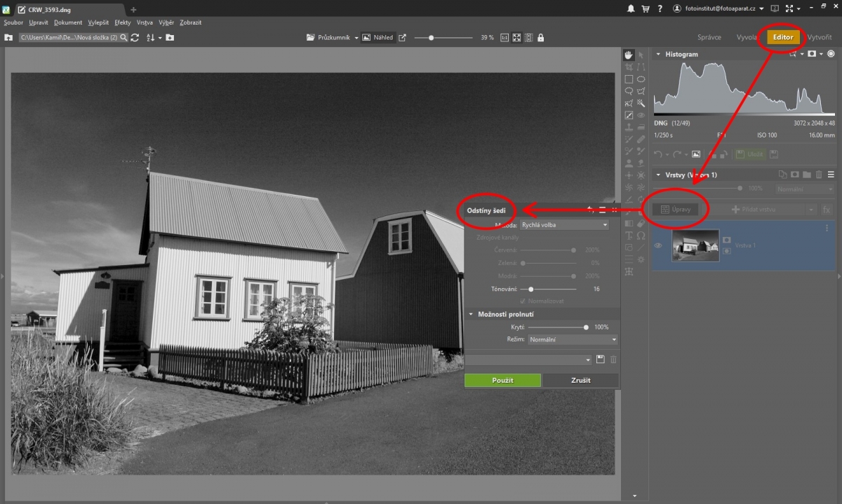The height and width of the screenshot is (504, 842).
Task: Click the Zrušit button
Action: pos(580,380)
